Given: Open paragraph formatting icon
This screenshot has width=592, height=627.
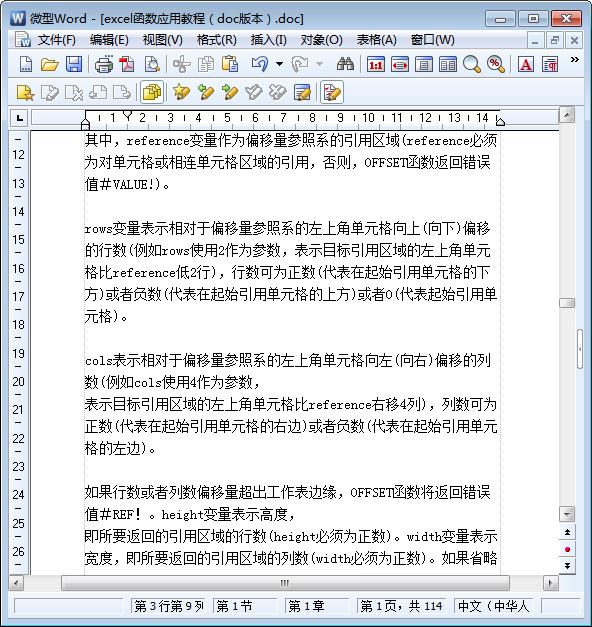Looking at the screenshot, I should pyautogui.click(x=550, y=64).
